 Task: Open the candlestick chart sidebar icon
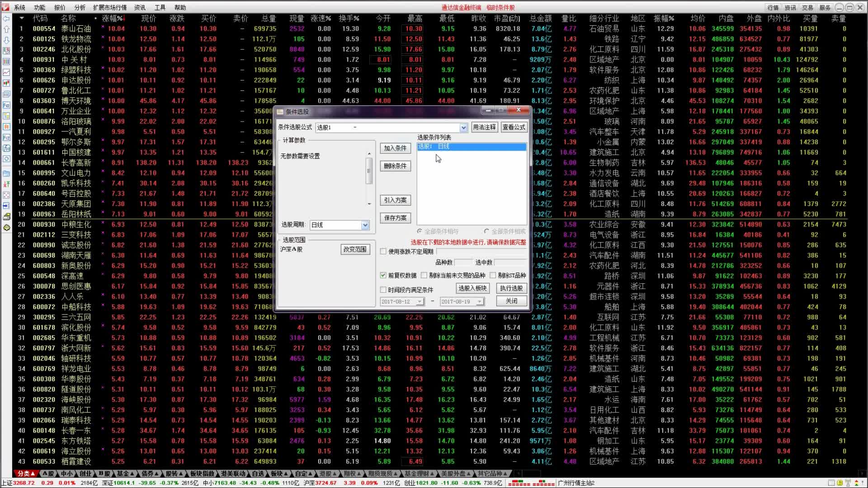click(x=6, y=83)
